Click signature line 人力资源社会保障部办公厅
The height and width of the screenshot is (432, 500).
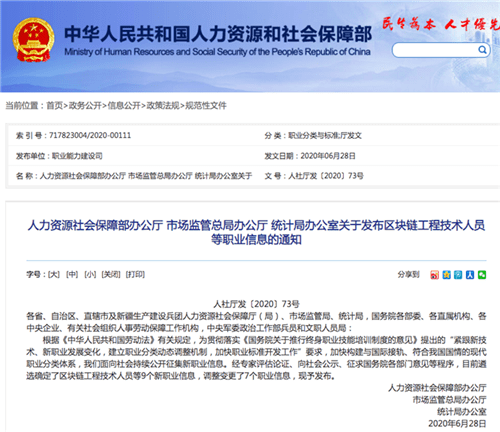tap(437, 388)
